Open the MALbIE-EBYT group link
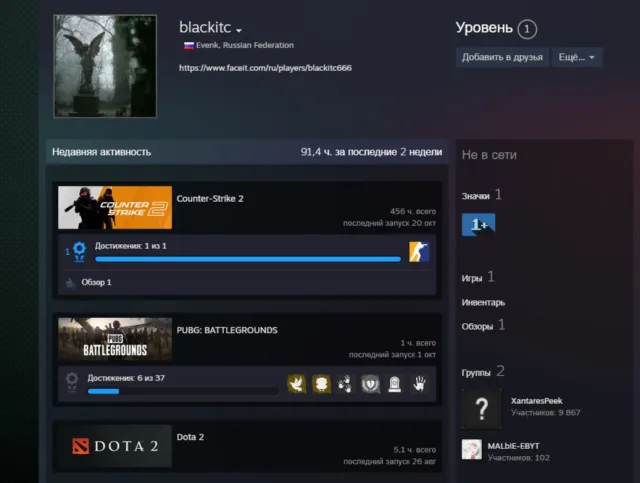This screenshot has height=483, width=640. click(513, 446)
